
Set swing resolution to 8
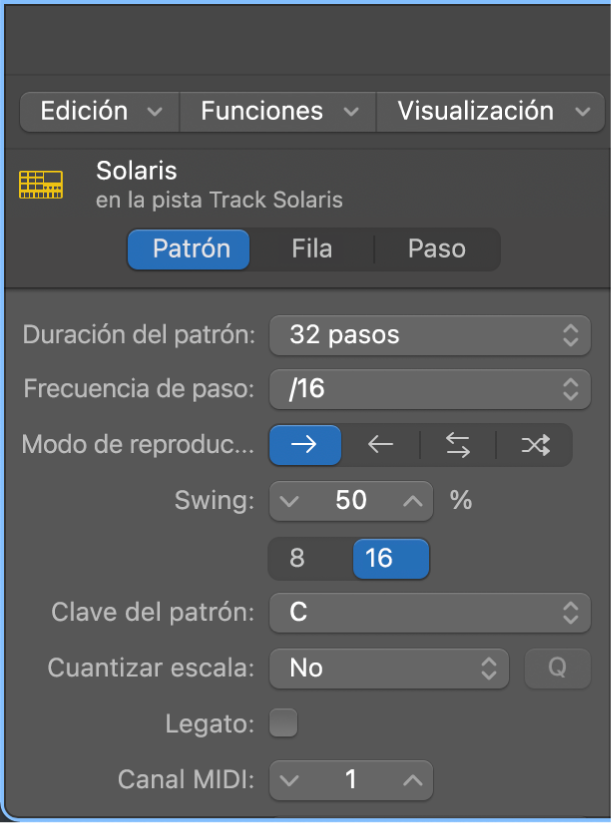click(297, 559)
